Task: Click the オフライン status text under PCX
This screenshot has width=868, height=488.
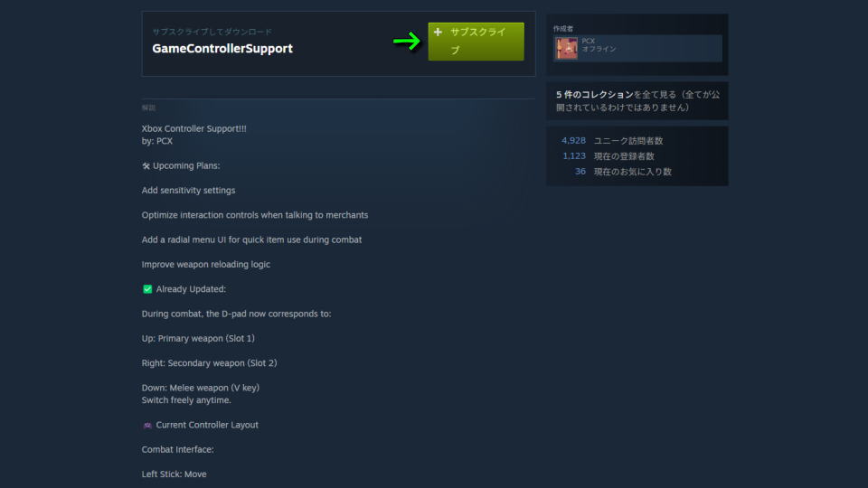Action: (x=599, y=49)
